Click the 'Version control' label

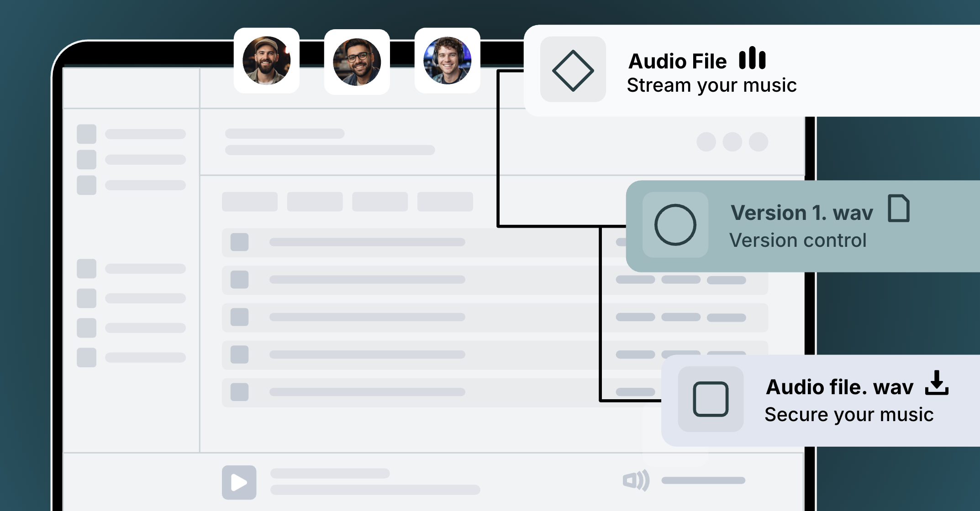pyautogui.click(x=797, y=240)
